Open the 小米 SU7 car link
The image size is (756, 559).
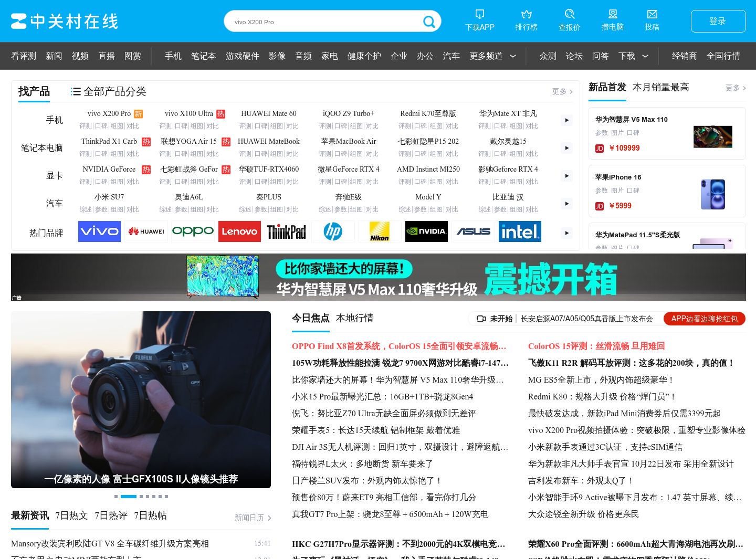109,197
